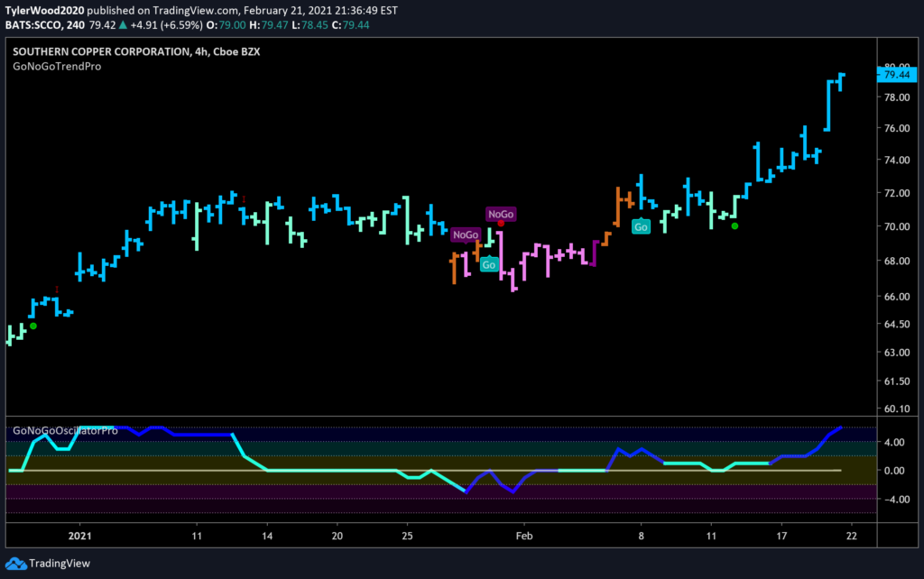Click the green up-triangle next to 79.42
The width and height of the screenshot is (924, 579).
point(123,24)
